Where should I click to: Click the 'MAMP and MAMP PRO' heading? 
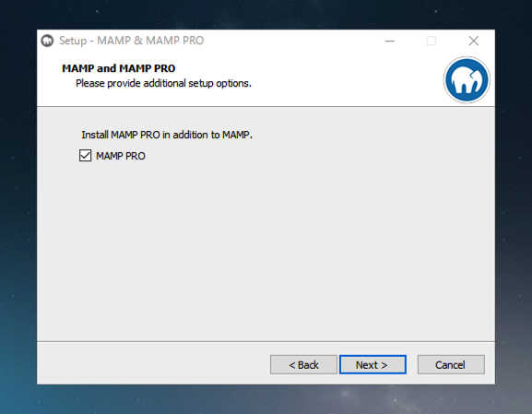click(118, 68)
